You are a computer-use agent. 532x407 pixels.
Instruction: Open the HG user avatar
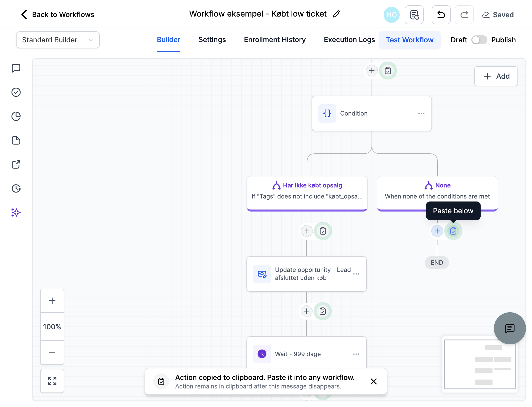[391, 15]
